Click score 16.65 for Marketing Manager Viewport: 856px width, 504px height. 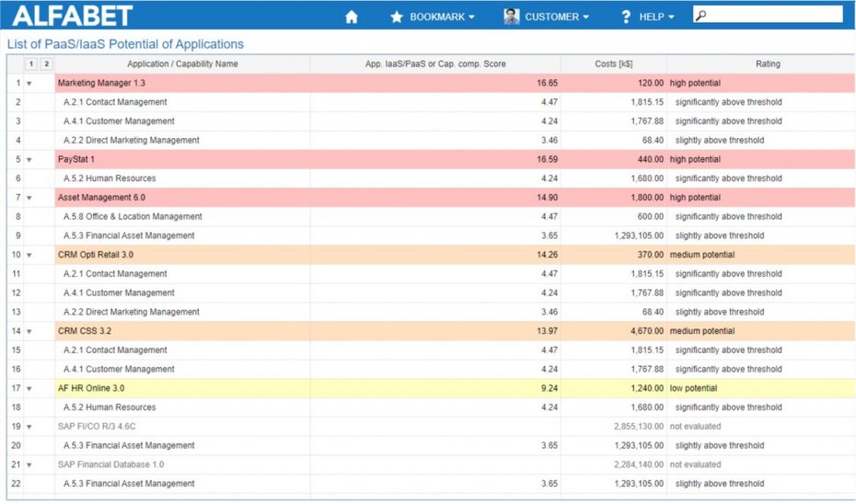pos(547,83)
